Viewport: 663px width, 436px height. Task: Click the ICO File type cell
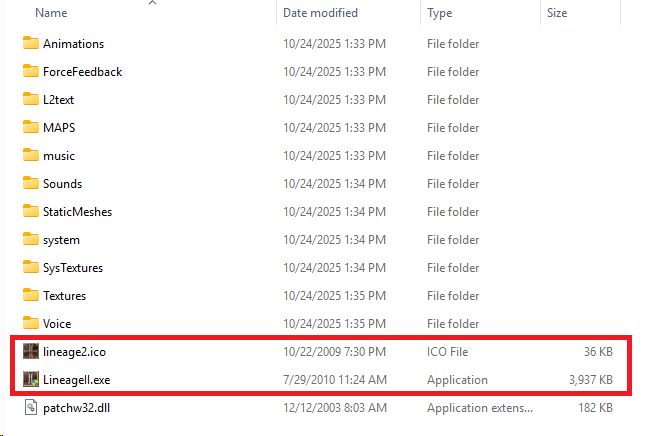pos(447,351)
